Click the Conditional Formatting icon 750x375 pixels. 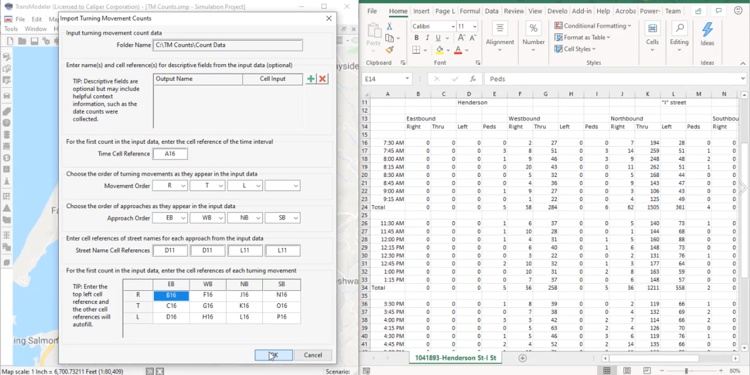[558, 25]
